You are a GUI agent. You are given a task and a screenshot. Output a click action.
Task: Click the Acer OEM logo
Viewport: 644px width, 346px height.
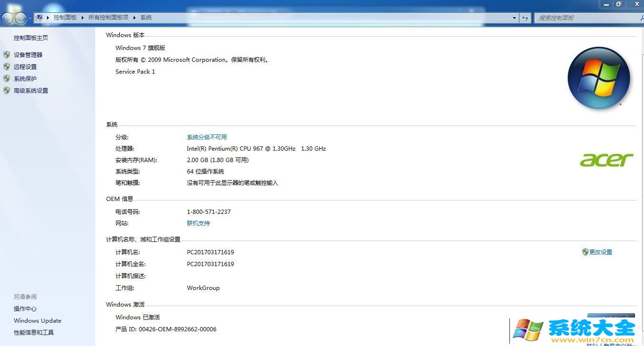(x=606, y=160)
